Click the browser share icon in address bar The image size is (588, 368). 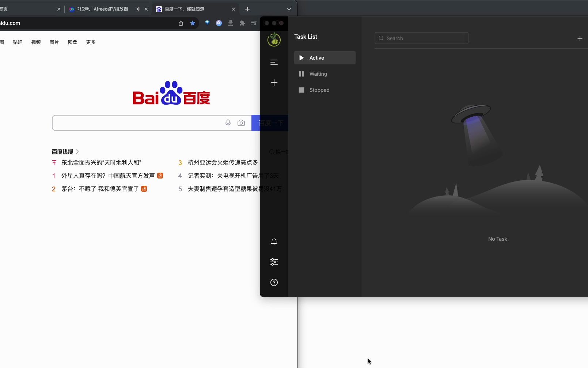point(181,23)
